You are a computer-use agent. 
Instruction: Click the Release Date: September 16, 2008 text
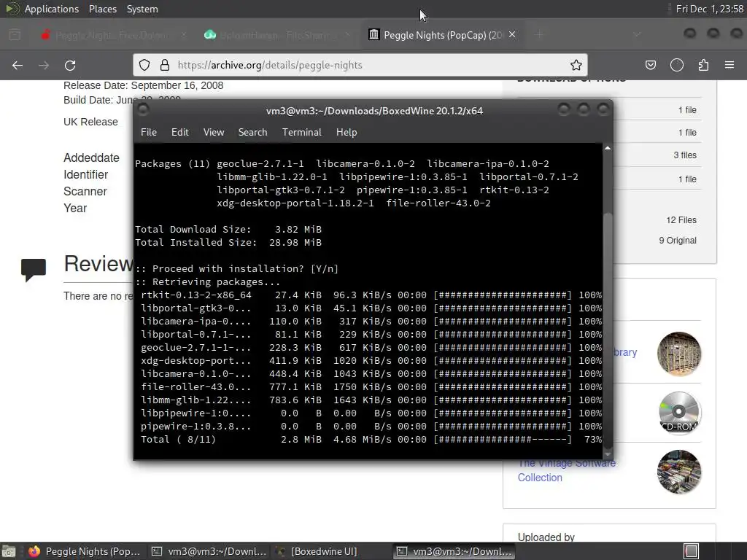[144, 85]
